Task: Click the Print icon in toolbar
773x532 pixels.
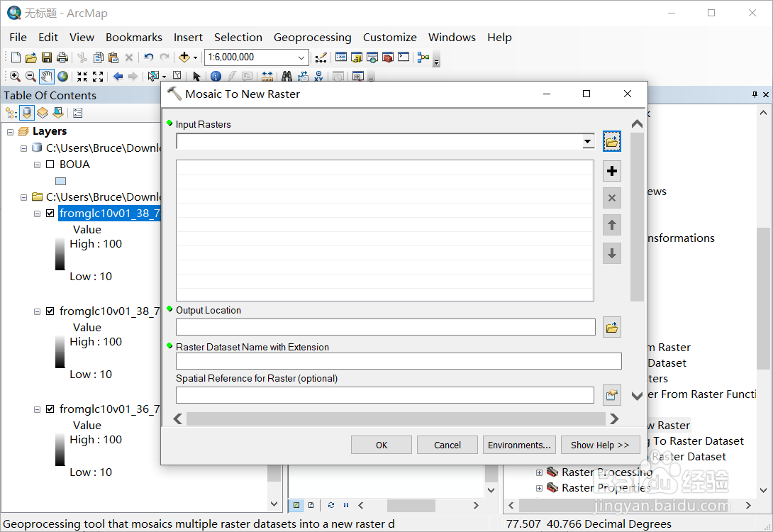Action: tap(62, 57)
